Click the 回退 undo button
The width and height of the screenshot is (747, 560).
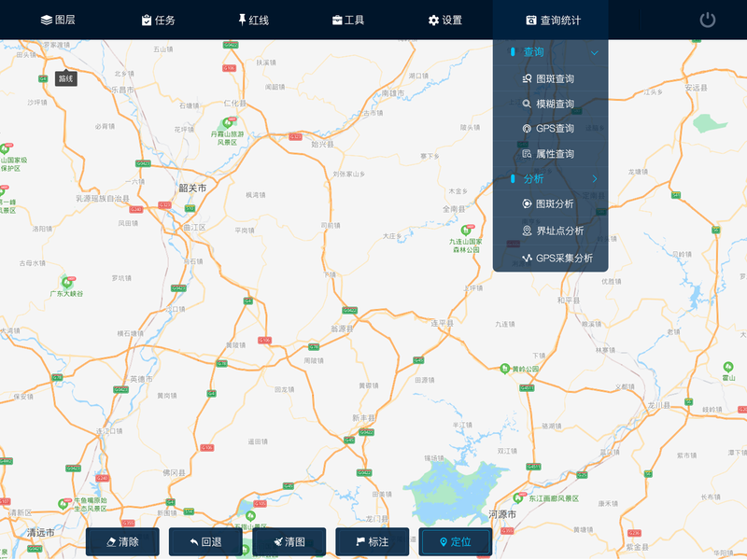coord(205,541)
